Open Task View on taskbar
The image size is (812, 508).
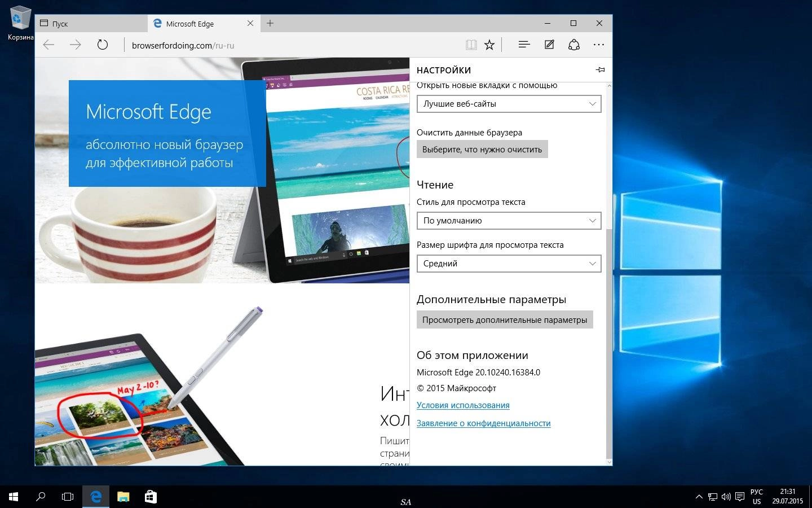point(68,497)
